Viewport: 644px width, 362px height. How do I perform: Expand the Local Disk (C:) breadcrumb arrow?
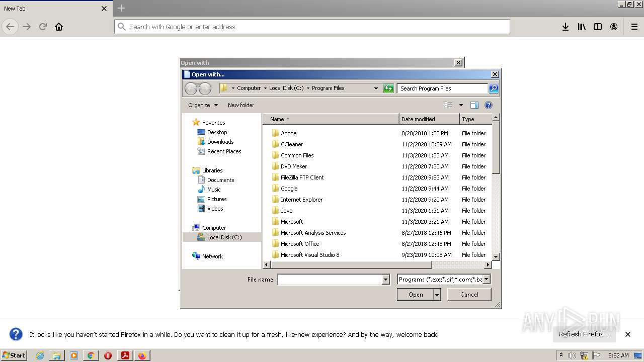coord(308,88)
